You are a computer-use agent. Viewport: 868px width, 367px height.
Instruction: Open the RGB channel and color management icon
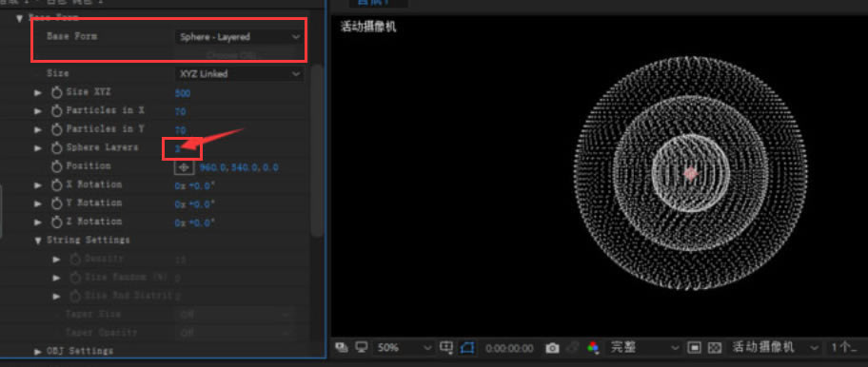pos(593,348)
